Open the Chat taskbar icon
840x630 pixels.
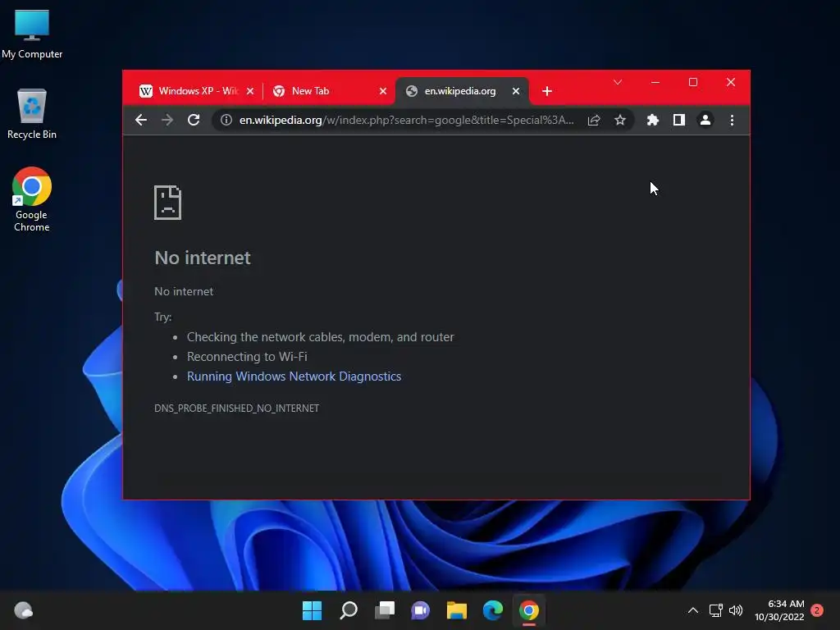click(421, 610)
